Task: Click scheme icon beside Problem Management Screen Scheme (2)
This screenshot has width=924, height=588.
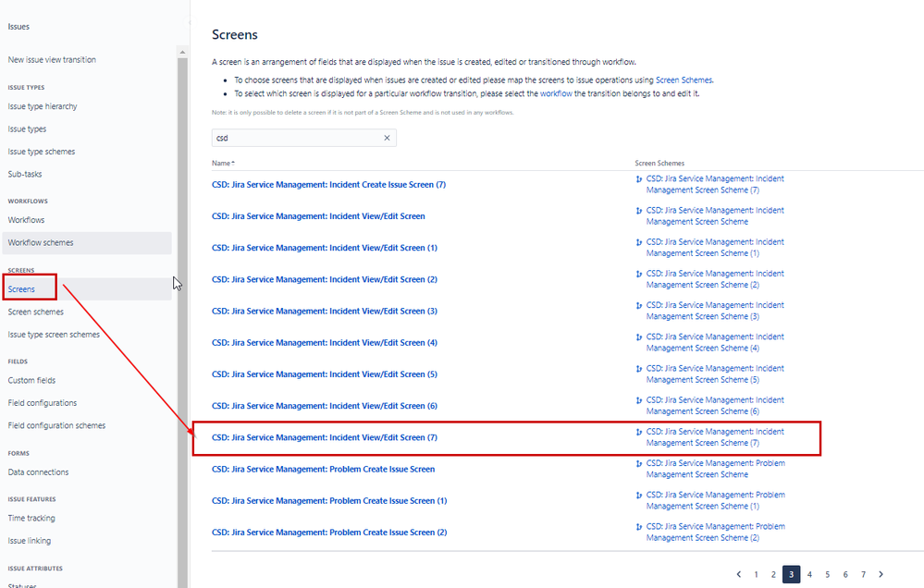Action: point(639,527)
